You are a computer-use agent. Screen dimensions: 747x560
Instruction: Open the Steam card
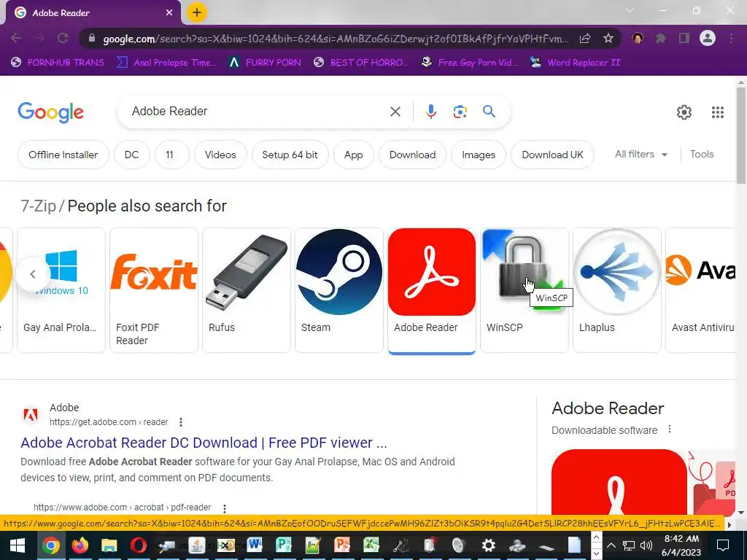pyautogui.click(x=338, y=290)
